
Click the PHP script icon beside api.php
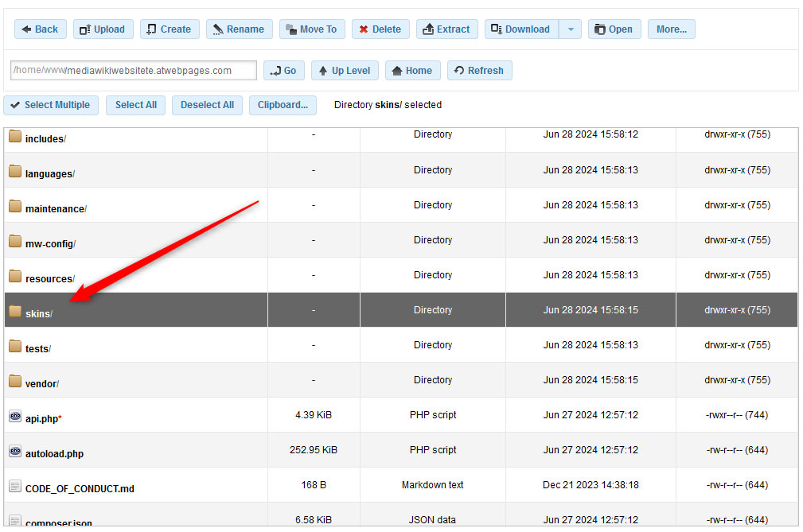pos(15,414)
